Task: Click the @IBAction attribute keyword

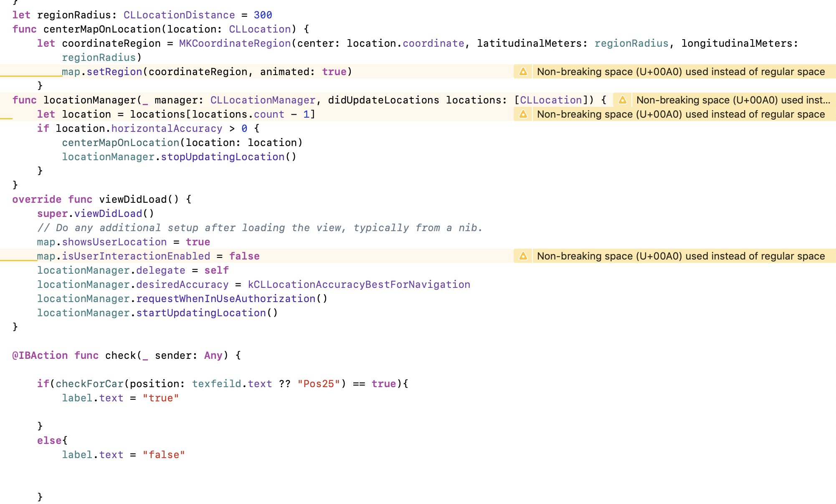Action: click(x=40, y=355)
